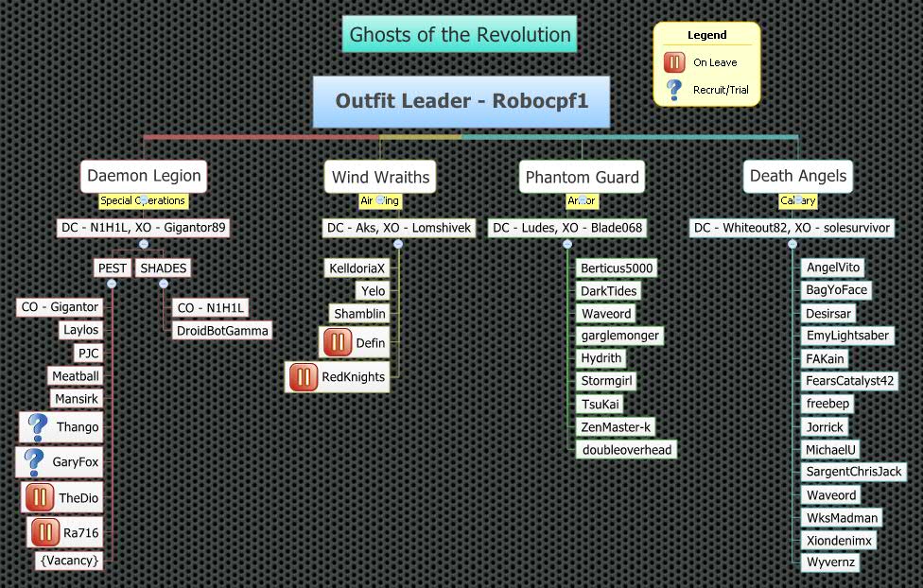Click the On Leave icon beside Ra716
Viewport: 923px width, 588px height.
(x=46, y=531)
